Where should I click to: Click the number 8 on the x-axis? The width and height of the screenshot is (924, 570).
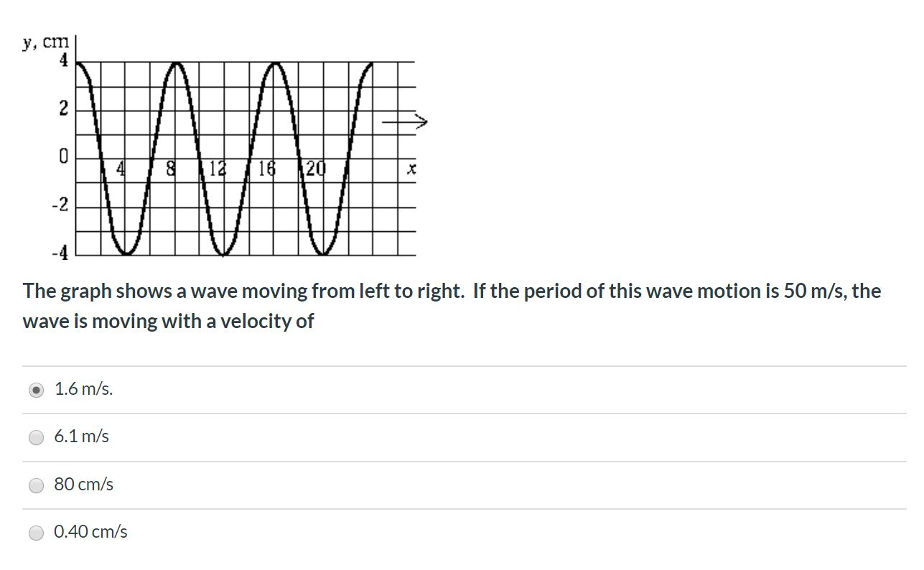(x=169, y=167)
